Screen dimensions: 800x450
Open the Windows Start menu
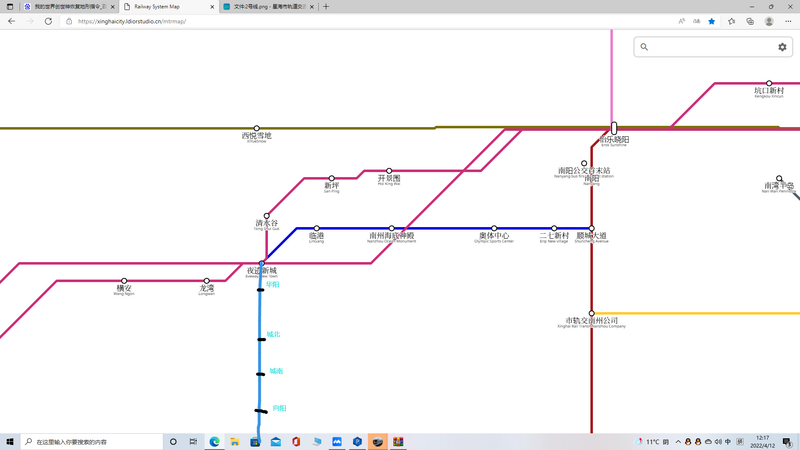[x=9, y=441]
